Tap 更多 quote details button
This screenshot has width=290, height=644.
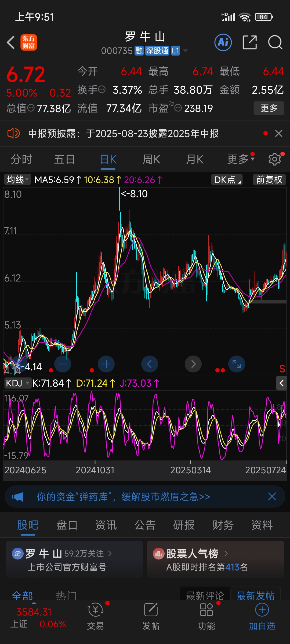pos(269,108)
